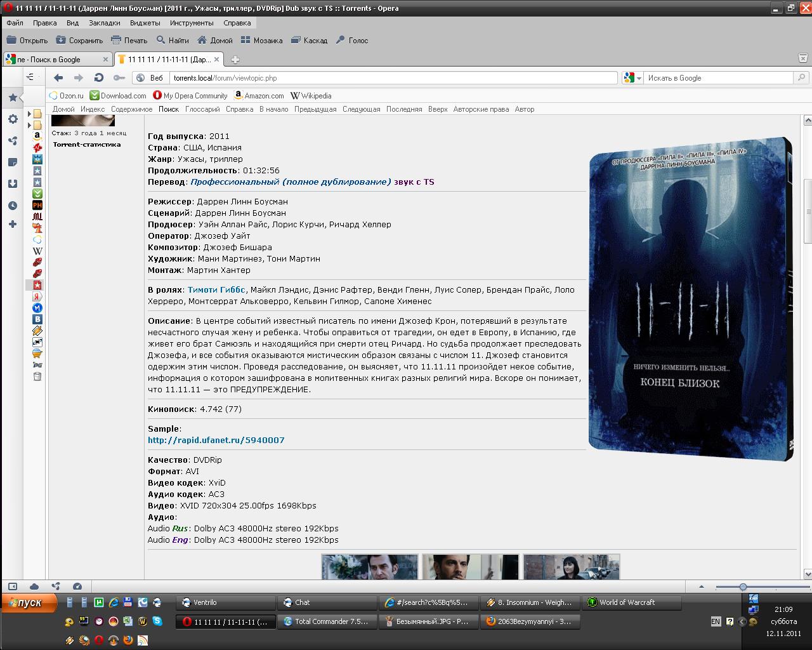
Task: Open the closed tabs trash icon
Action: pos(804,58)
